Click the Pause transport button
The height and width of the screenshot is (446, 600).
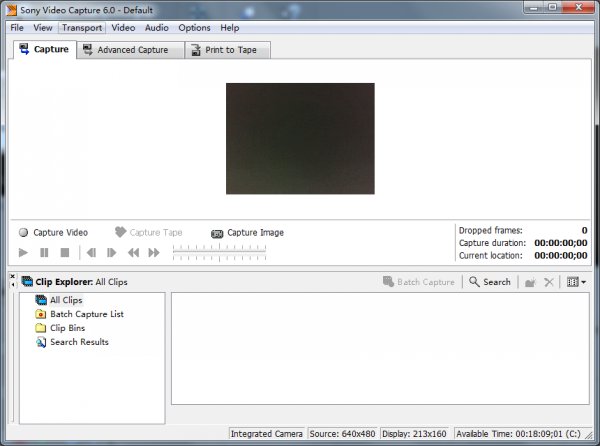[x=44, y=252]
